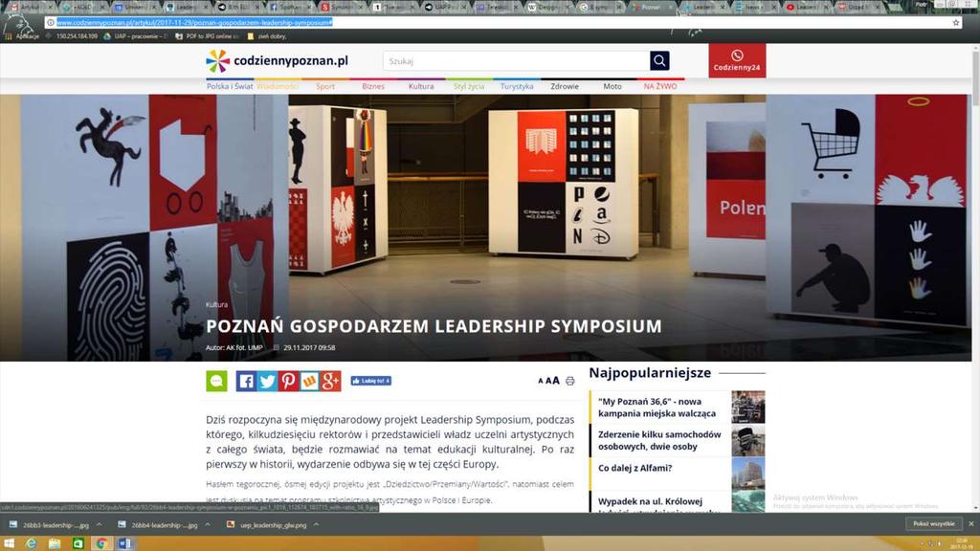Image resolution: width=980 pixels, height=551 pixels.
Task: Share article on Facebook
Action: 246,381
